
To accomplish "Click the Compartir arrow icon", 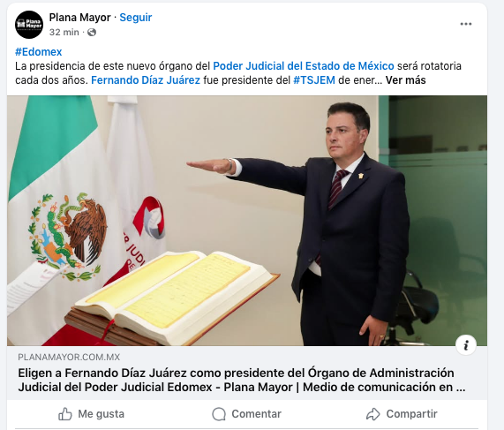I will 373,414.
